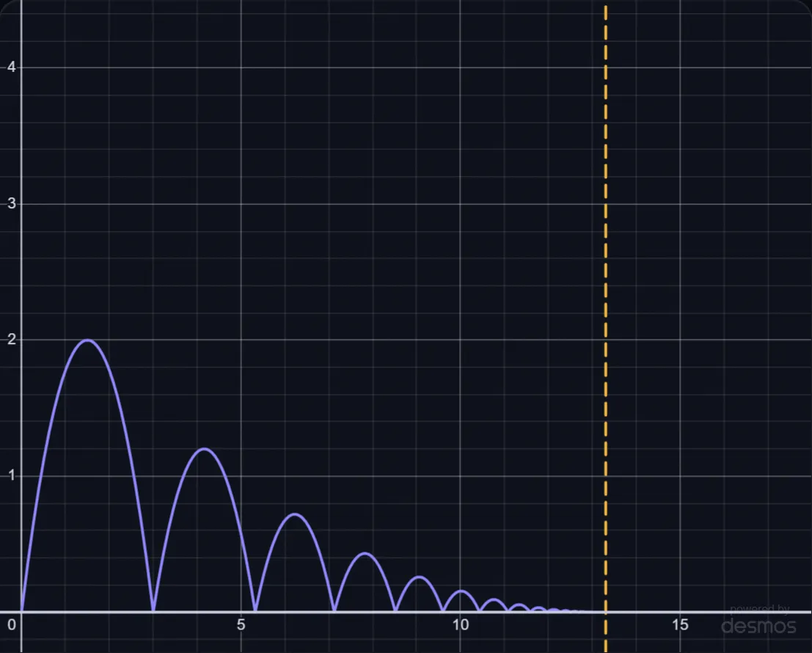Click the y-axis tick label 1

point(12,475)
